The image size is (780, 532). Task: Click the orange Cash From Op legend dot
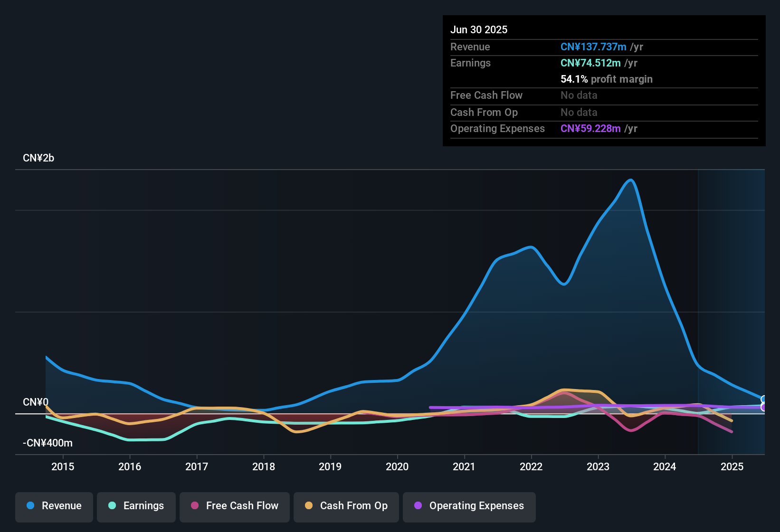click(309, 506)
